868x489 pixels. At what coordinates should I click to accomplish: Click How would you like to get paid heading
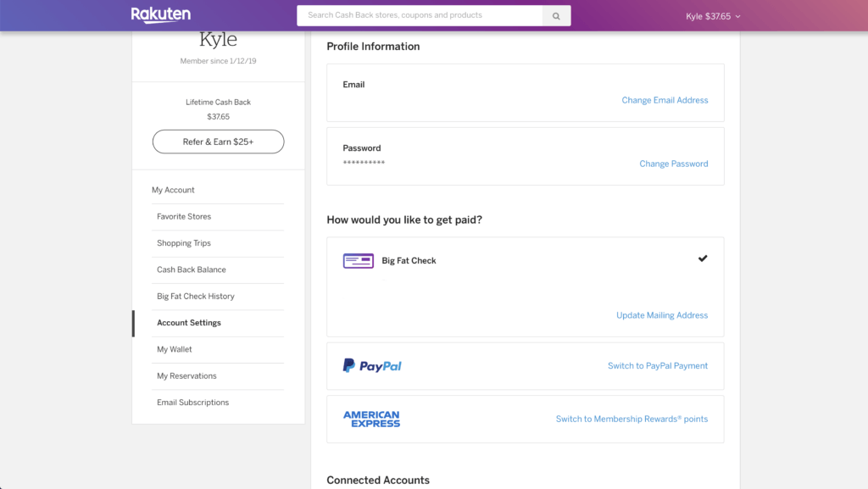point(404,219)
